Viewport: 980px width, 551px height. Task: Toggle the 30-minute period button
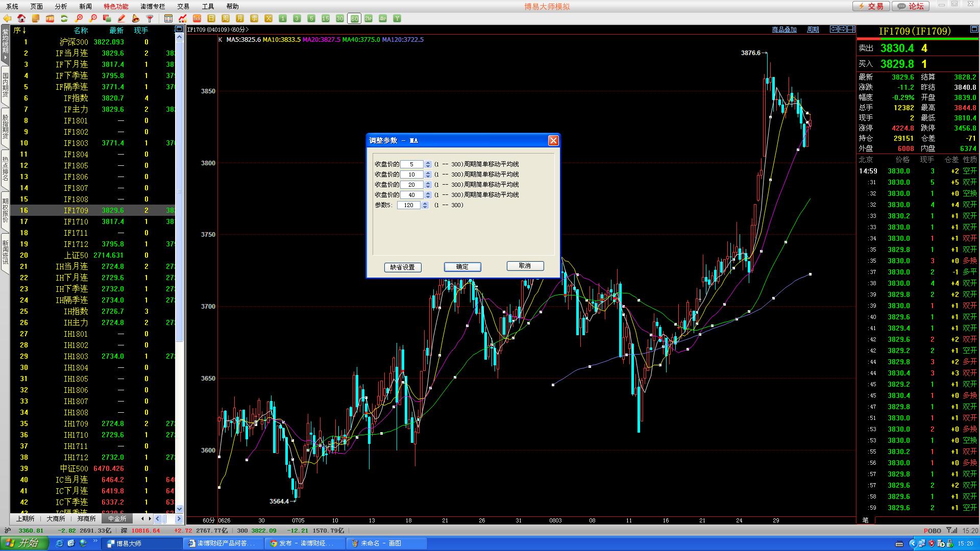[x=340, y=18]
